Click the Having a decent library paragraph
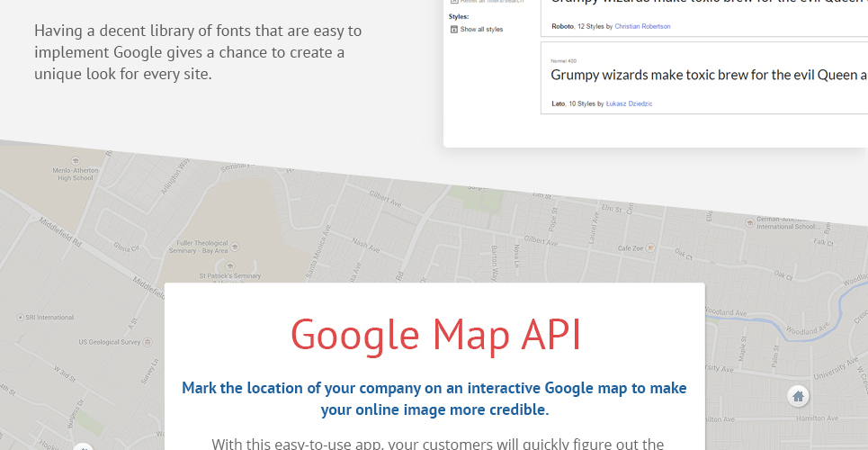 198,52
